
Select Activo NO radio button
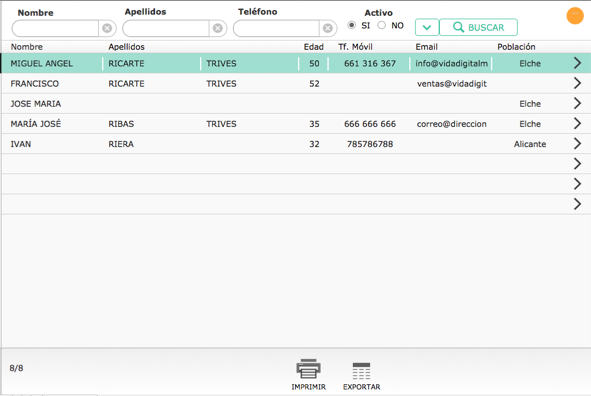[382, 25]
